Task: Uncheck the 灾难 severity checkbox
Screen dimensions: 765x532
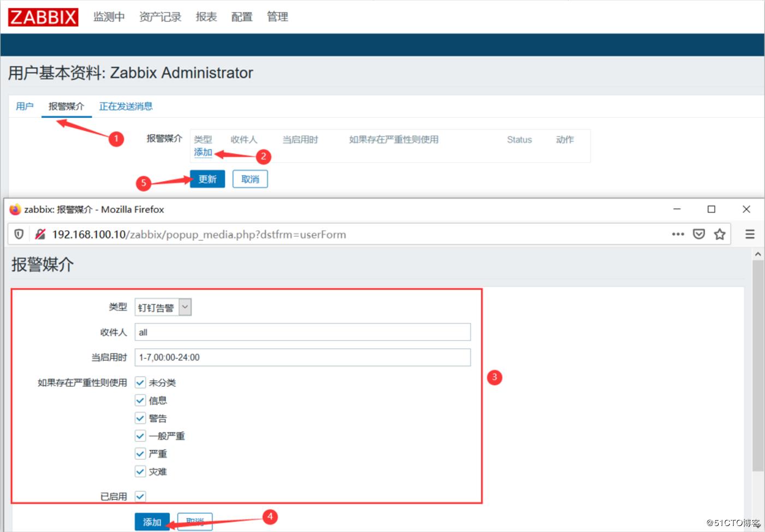Action: (x=140, y=471)
